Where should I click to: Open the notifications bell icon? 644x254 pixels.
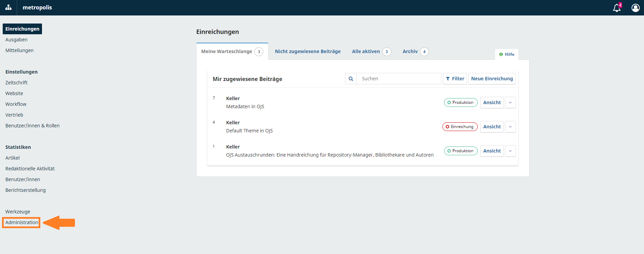click(617, 8)
